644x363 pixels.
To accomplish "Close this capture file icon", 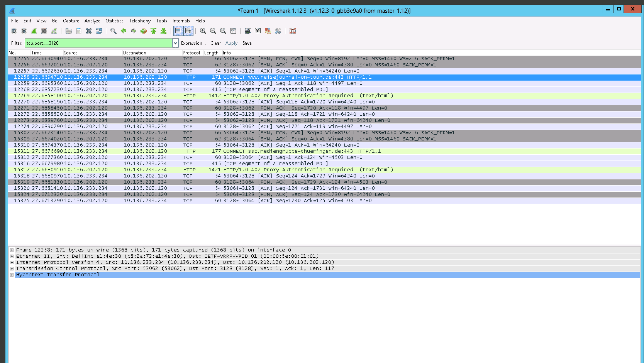I will click(x=89, y=31).
